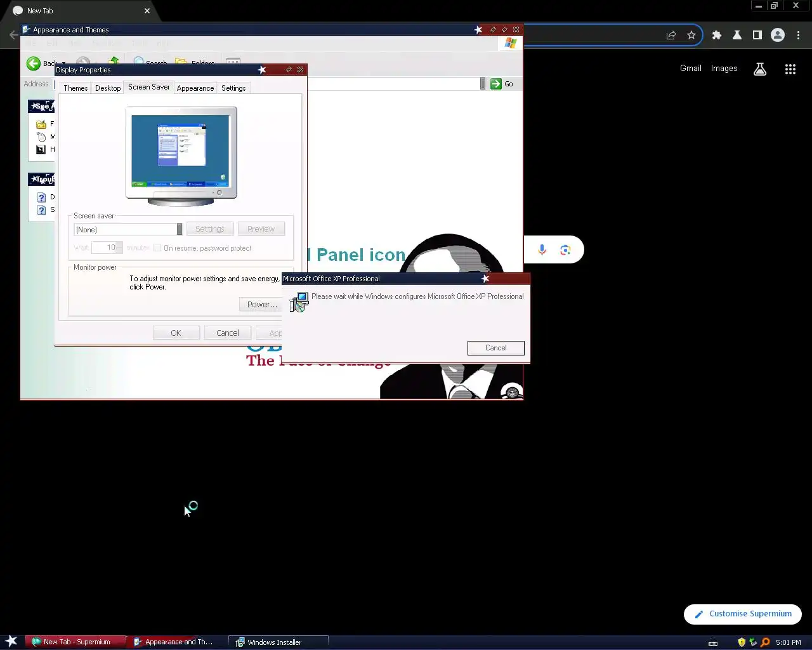Click the star icon on Appearance and Themes title bar
Viewport: 812px width, 650px height.
[478, 30]
